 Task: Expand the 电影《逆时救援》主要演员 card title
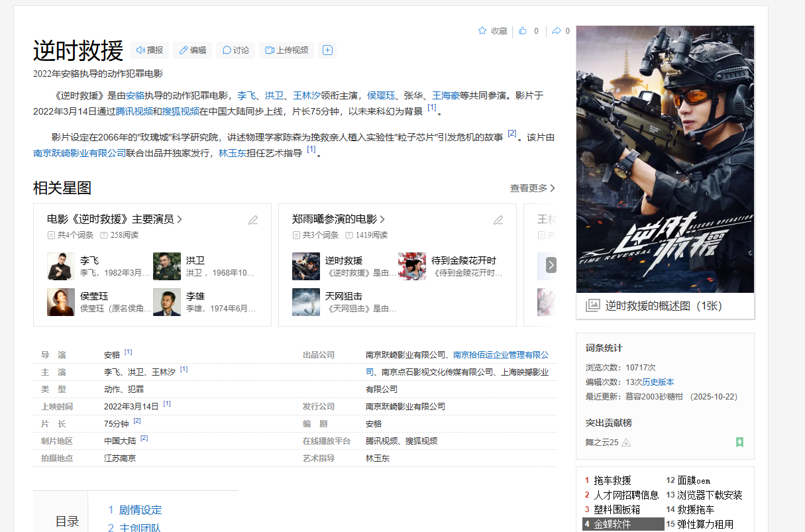pyautogui.click(x=114, y=219)
